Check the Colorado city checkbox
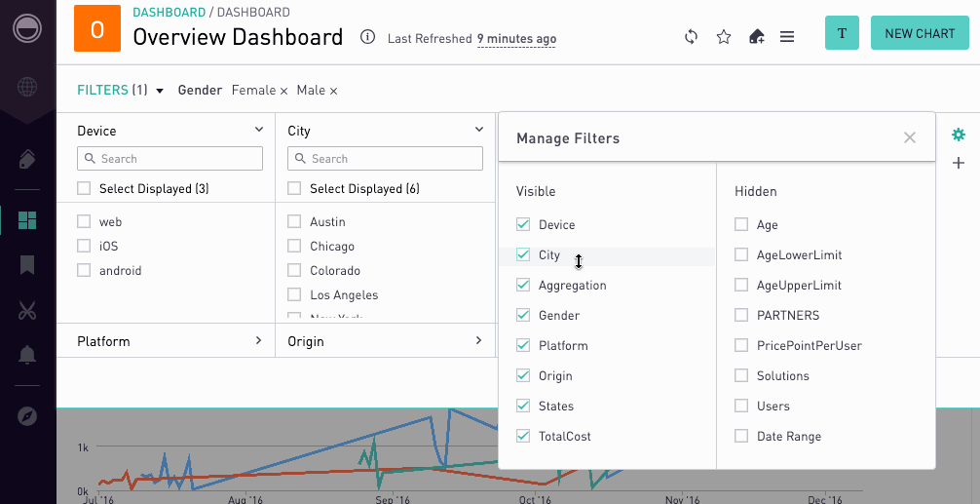The width and height of the screenshot is (980, 504). [294, 270]
